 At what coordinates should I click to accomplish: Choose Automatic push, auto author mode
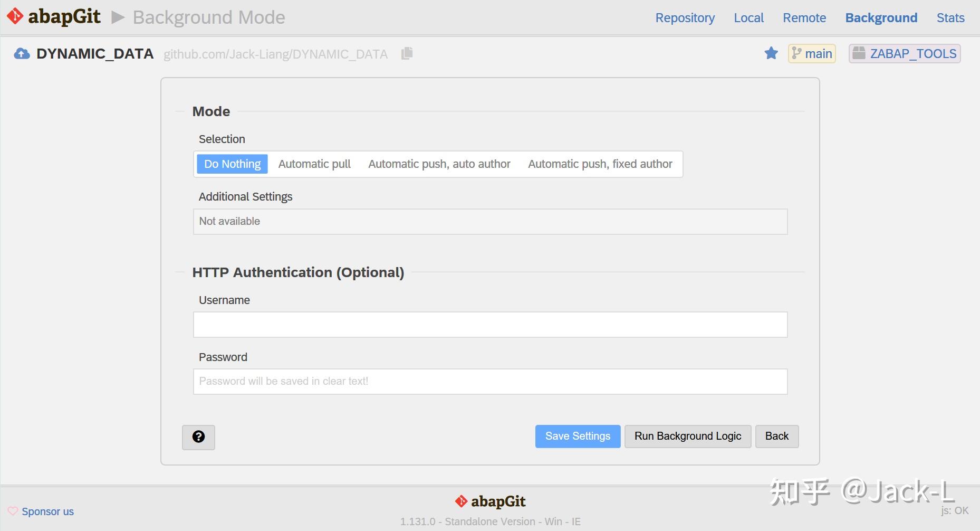(439, 164)
